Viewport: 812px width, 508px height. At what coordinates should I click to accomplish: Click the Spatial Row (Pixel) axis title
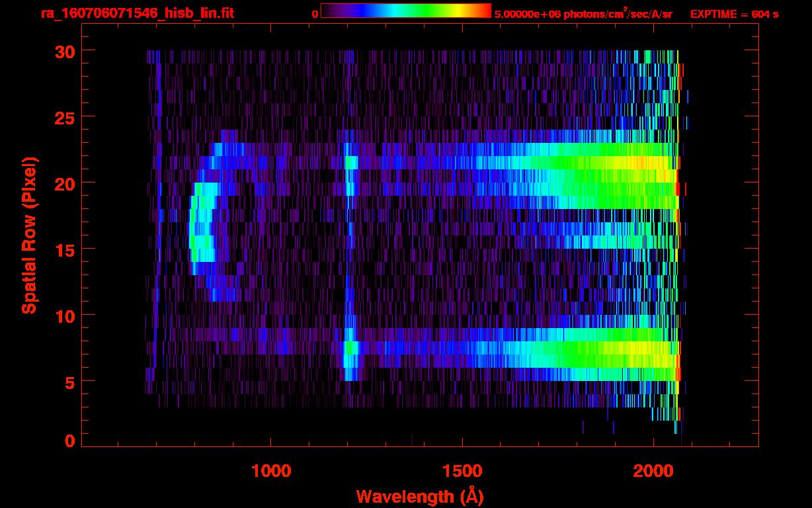click(30, 235)
